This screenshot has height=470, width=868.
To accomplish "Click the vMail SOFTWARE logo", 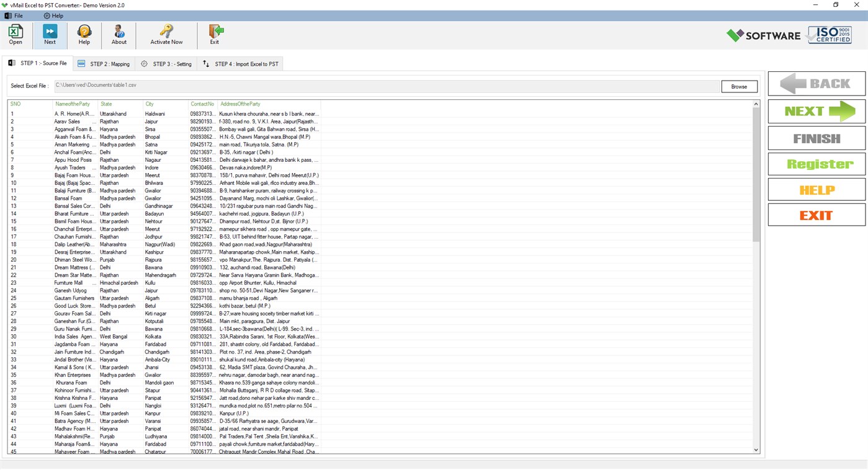I will [763, 35].
